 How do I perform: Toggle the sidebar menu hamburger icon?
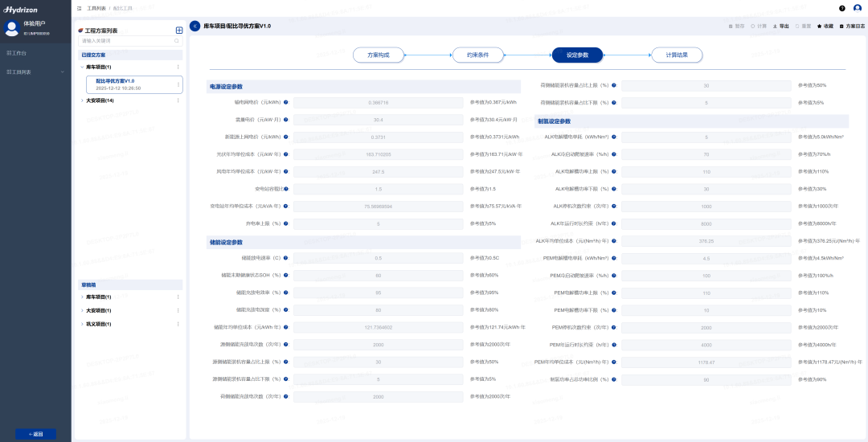tap(79, 8)
